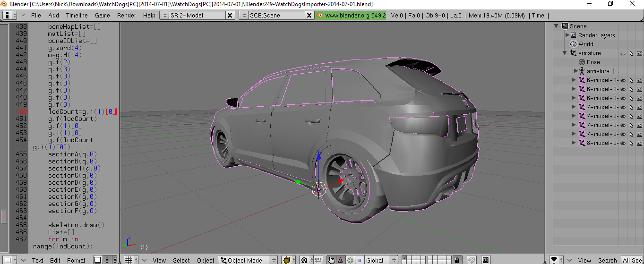This screenshot has height=264, width=644.
Task: Click the lock layers padlock icon
Action: click(457, 260)
